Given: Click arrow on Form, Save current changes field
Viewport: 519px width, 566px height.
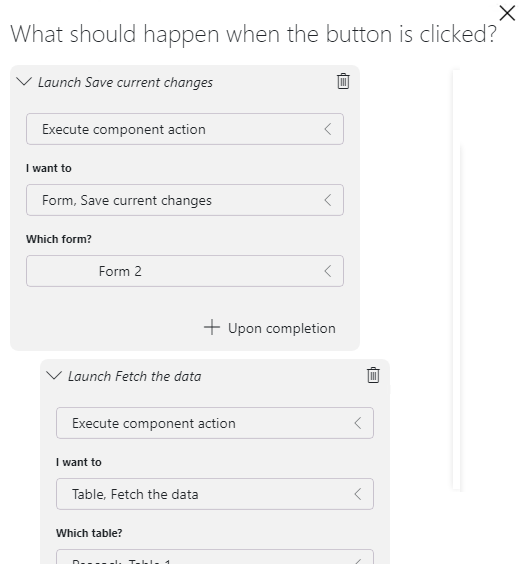Looking at the screenshot, I should coord(328,200).
